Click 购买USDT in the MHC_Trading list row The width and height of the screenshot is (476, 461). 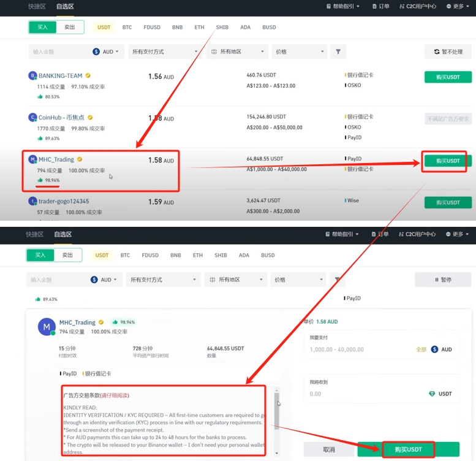coord(448,161)
